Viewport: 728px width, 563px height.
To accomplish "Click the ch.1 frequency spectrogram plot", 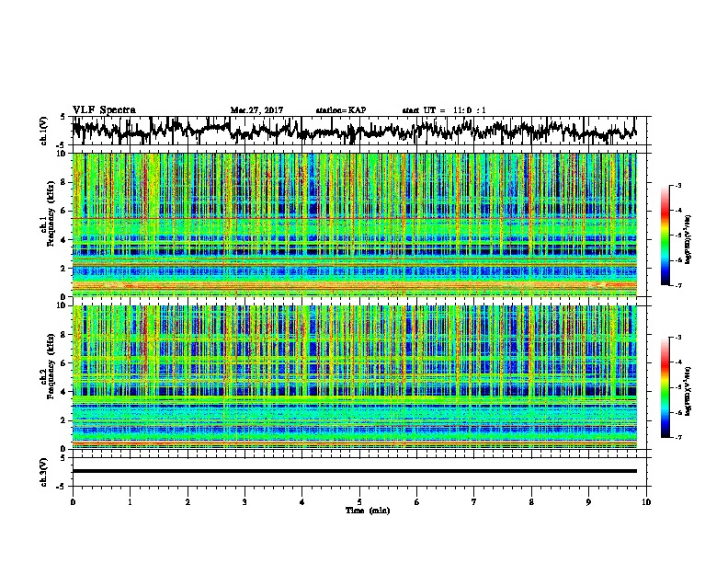I will click(354, 224).
